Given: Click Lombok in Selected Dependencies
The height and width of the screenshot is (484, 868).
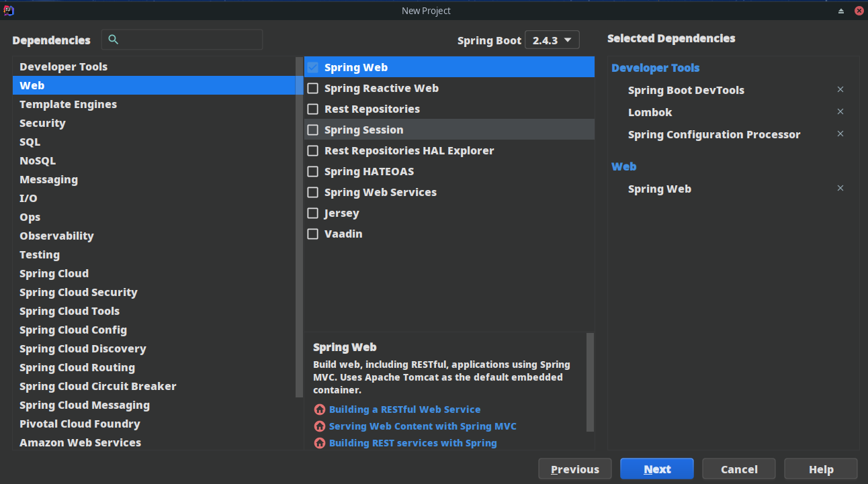Looking at the screenshot, I should pos(650,112).
